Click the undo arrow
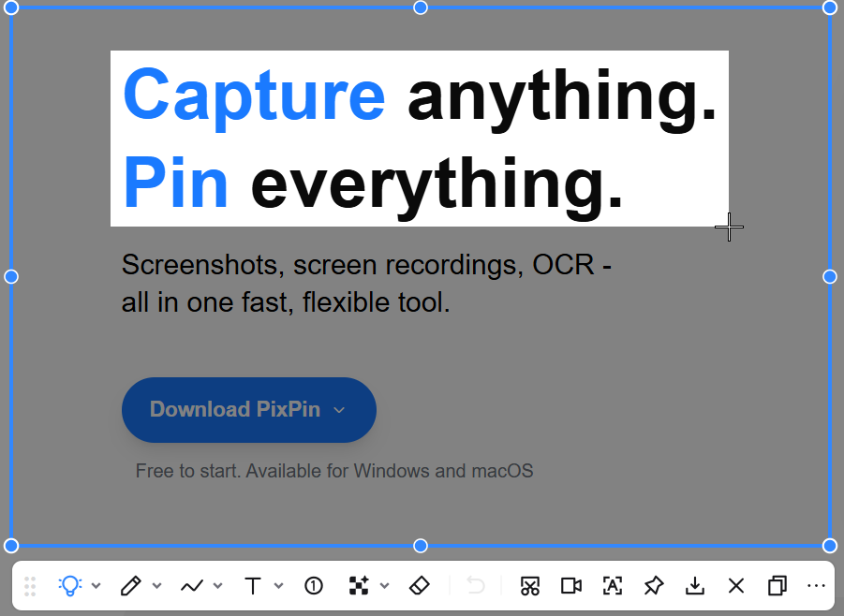Viewport: 844px width, 616px height. click(x=476, y=585)
